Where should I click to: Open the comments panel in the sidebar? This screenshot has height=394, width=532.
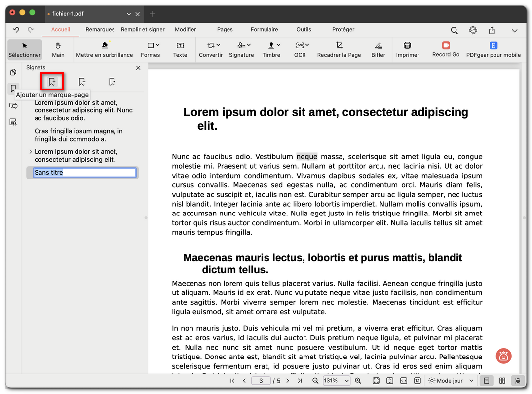[x=13, y=105]
